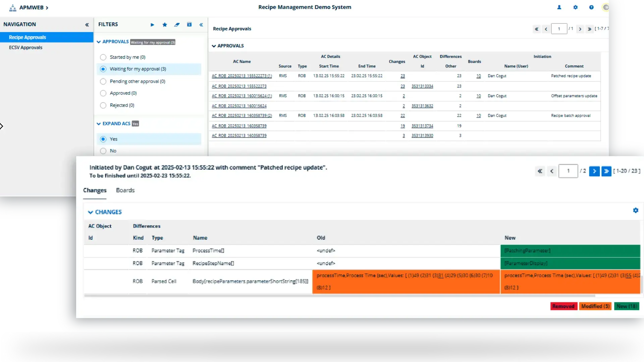Collapse the Approvals table section
This screenshot has width=644, height=362.
[214, 46]
